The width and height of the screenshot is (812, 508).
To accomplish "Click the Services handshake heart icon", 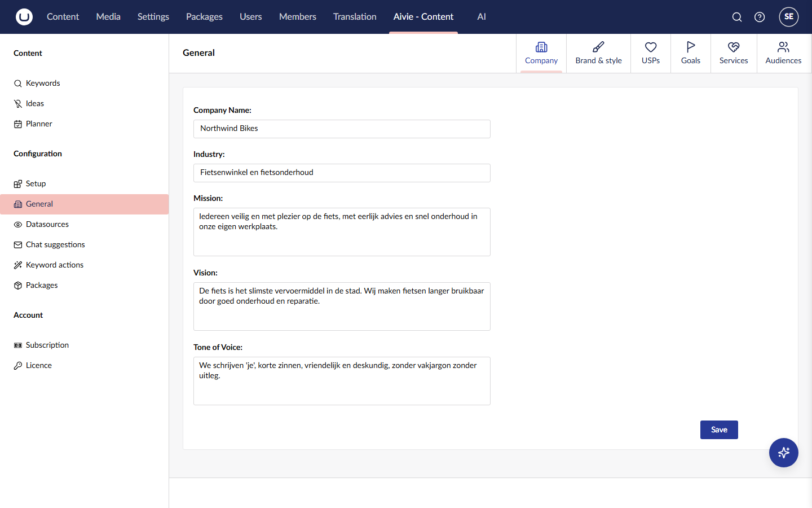I will pyautogui.click(x=734, y=47).
